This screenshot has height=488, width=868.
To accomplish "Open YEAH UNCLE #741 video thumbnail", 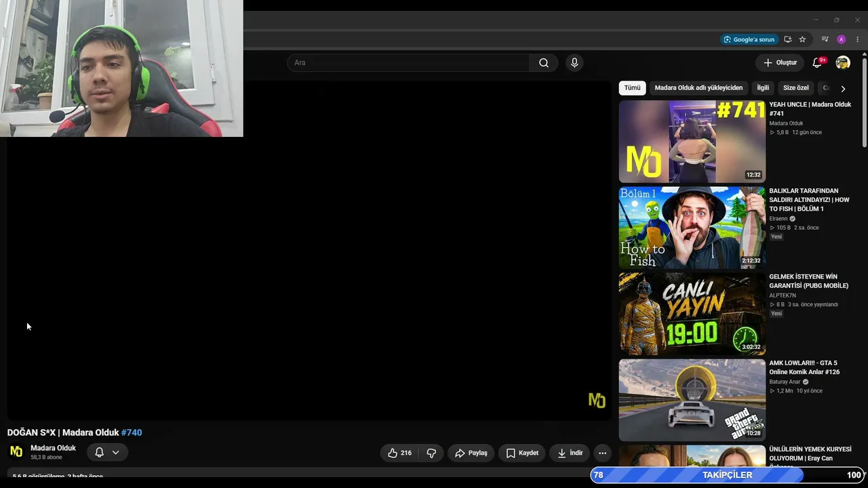I will [x=692, y=142].
